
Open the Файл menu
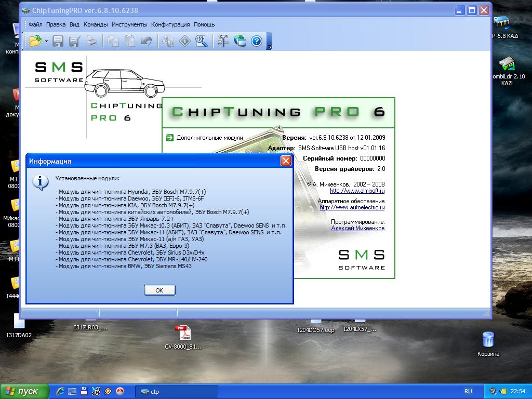[36, 24]
